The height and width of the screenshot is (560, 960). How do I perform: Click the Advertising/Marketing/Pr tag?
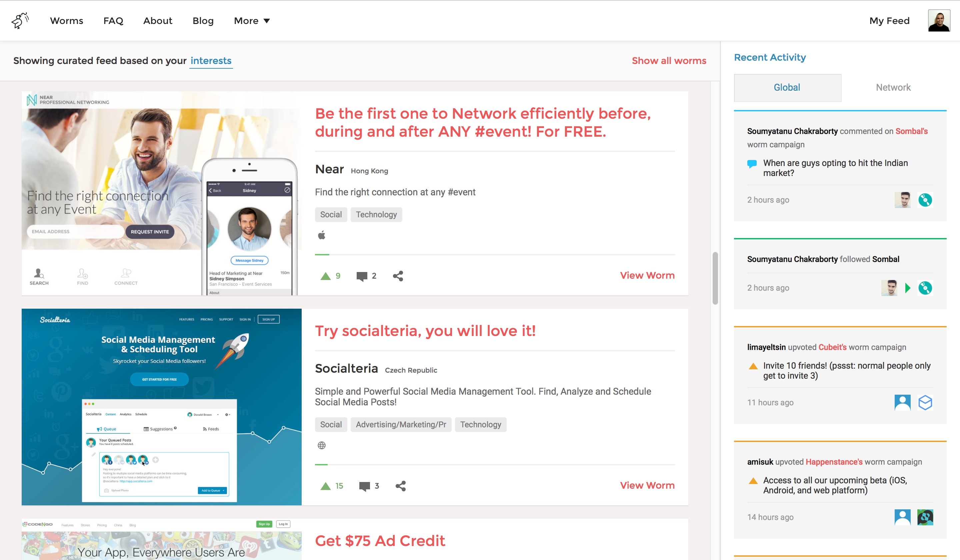pyautogui.click(x=401, y=424)
